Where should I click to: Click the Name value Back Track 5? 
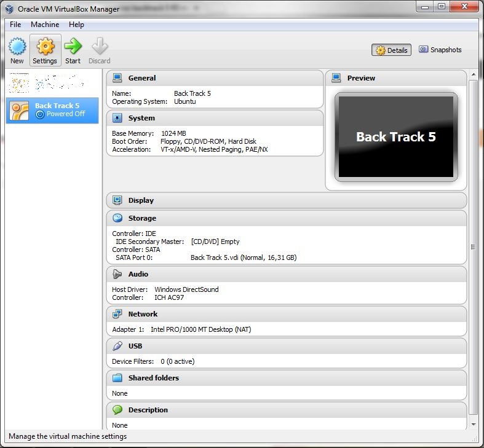[x=192, y=93]
